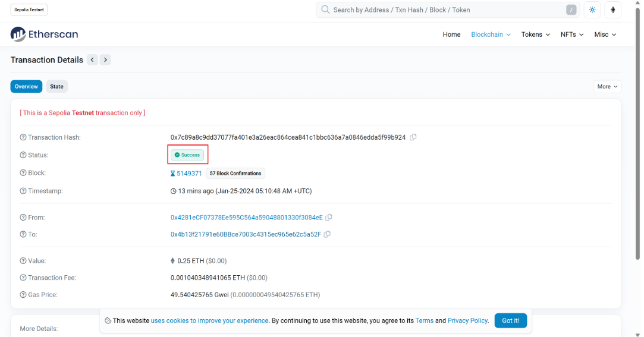Open 'uses cookies to improve your experience' link
The image size is (644, 337).
click(x=209, y=320)
